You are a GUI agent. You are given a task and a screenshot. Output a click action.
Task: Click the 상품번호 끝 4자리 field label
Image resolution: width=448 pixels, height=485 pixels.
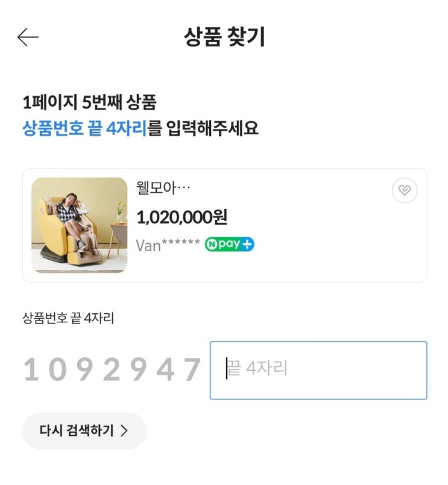tap(68, 319)
